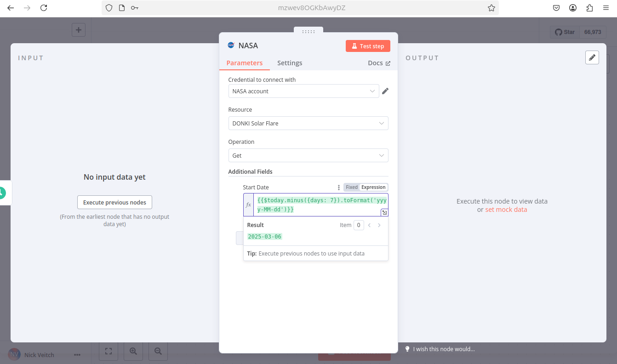Click the fit to view canvas icon
The width and height of the screenshot is (617, 364).
(x=109, y=351)
